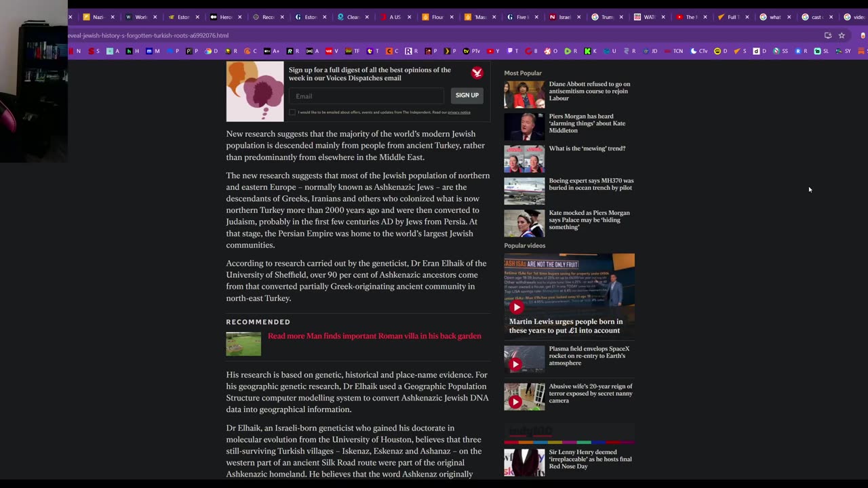The image size is (868, 488).
Task: Open the YouTube 'Y' bookmark
Action: (492, 51)
